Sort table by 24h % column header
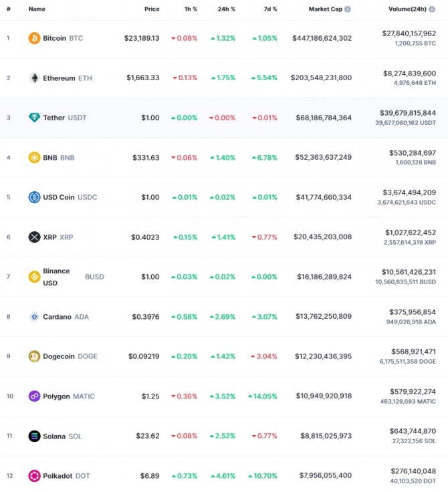 click(227, 9)
